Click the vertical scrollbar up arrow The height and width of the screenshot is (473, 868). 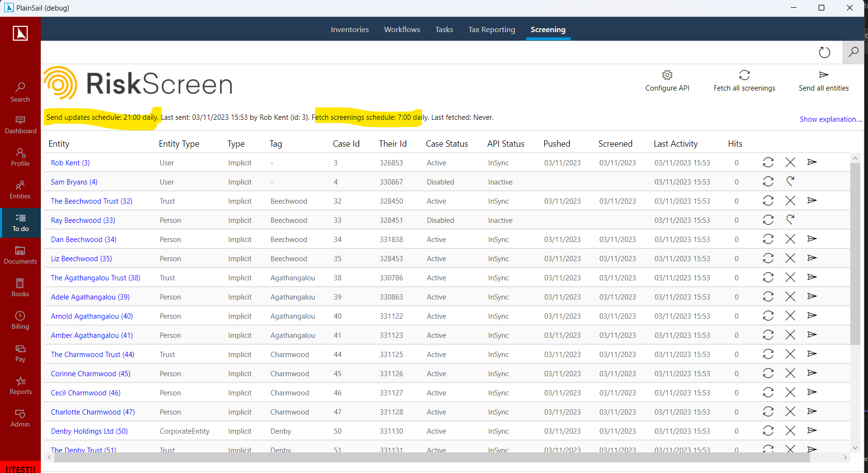click(x=855, y=158)
